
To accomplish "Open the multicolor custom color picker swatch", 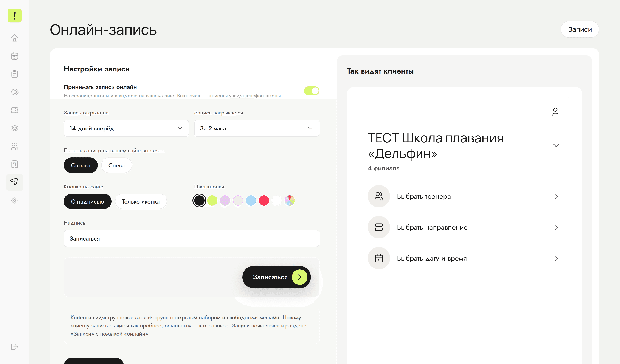I will coord(290,201).
